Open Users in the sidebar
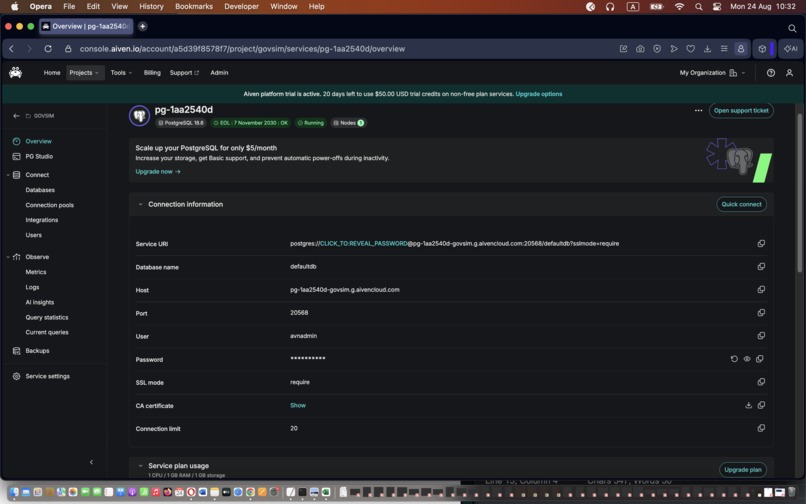 click(x=33, y=235)
